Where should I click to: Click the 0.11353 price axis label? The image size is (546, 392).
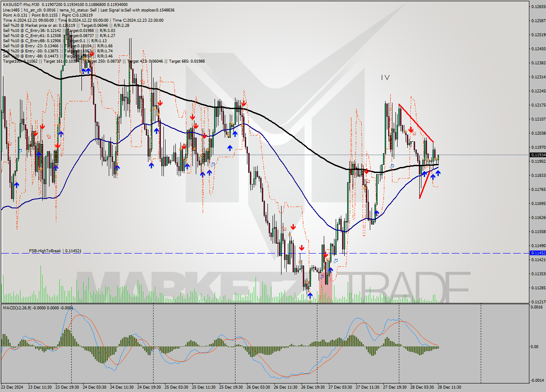(538, 274)
